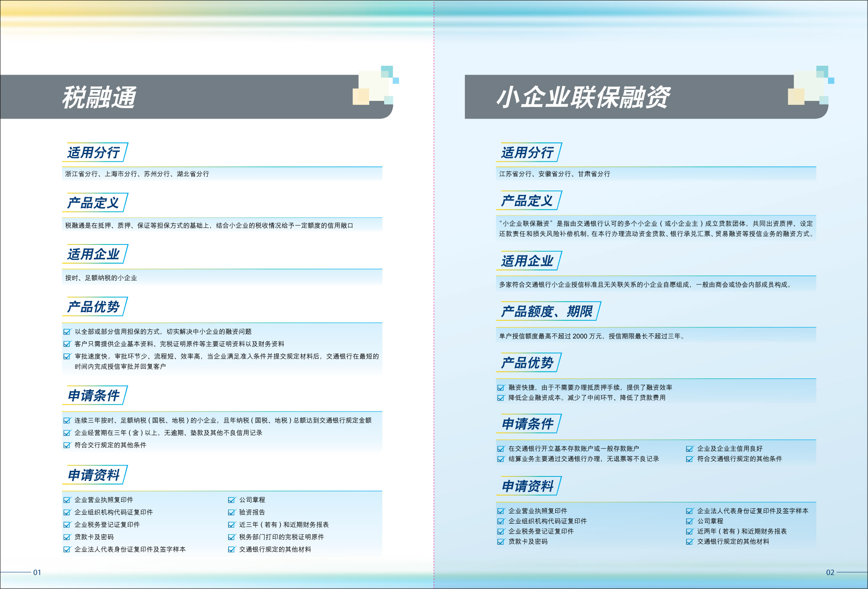
Task: Click the 产品定义 heading on the 小企业联保融资 page
Action: [x=527, y=201]
